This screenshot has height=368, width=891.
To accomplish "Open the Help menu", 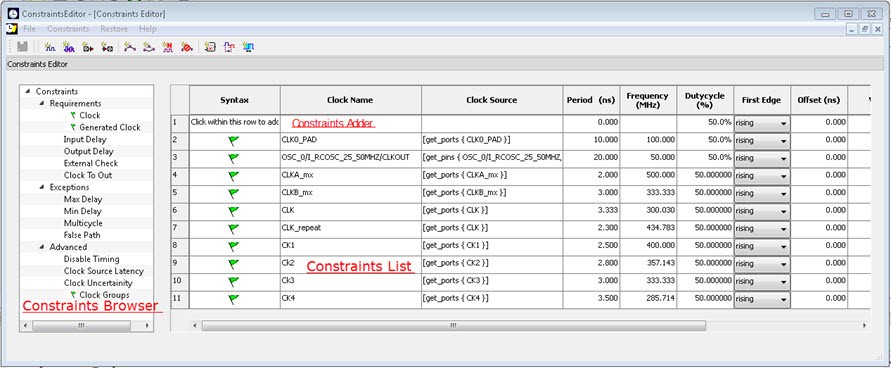I will click(x=148, y=29).
